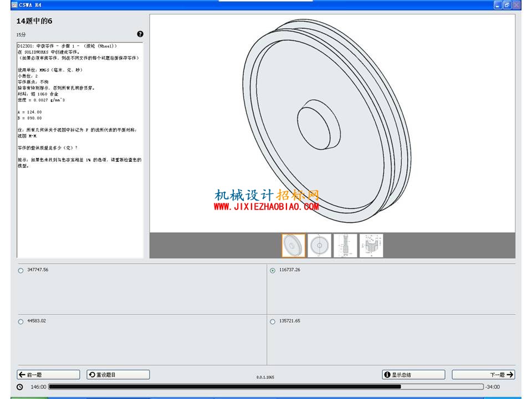Screen dimensions: 532x399
Task: Show summary with 显示总结 button
Action: (x=413, y=375)
